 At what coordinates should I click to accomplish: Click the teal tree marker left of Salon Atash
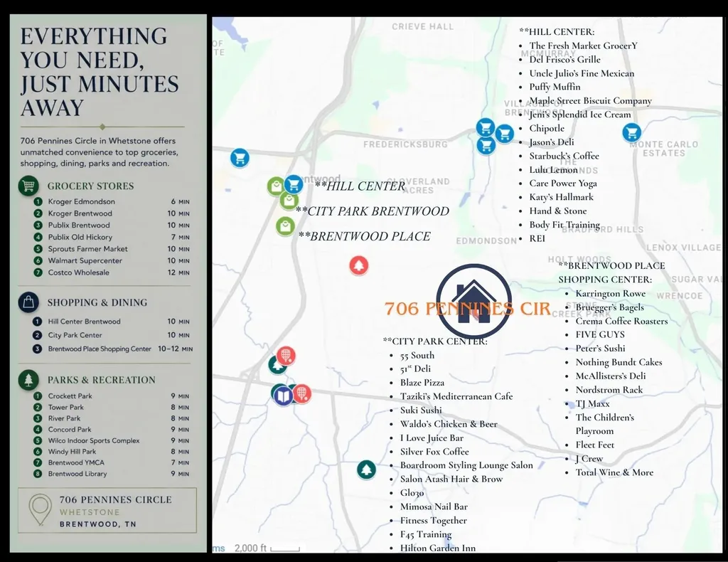366,470
